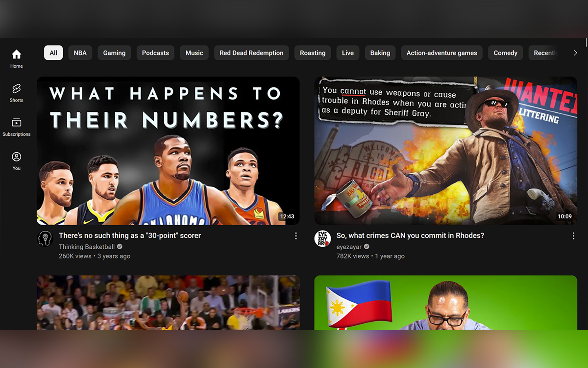Open options menu for Rhodes crimes video
Viewport: 588px width, 368px height.
[x=573, y=236]
